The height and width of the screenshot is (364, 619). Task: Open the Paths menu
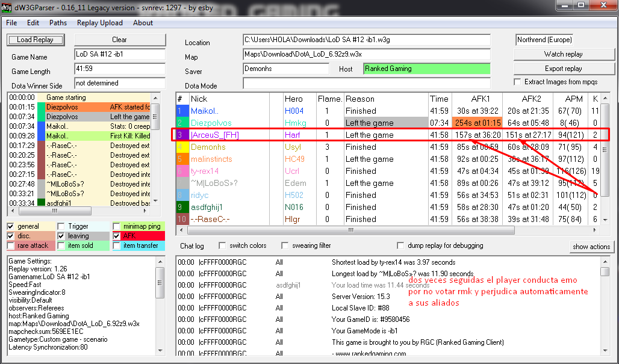(x=58, y=23)
